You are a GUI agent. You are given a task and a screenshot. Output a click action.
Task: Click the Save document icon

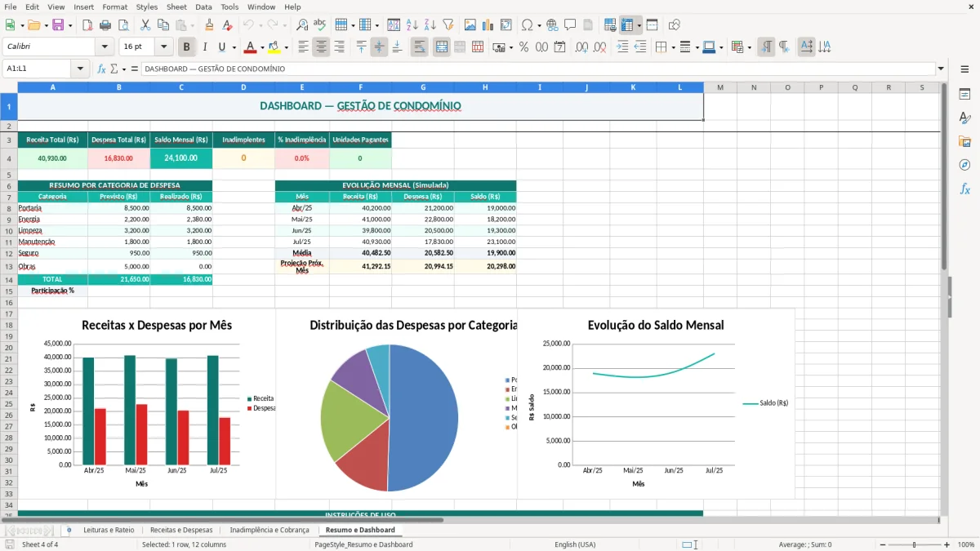click(x=58, y=25)
